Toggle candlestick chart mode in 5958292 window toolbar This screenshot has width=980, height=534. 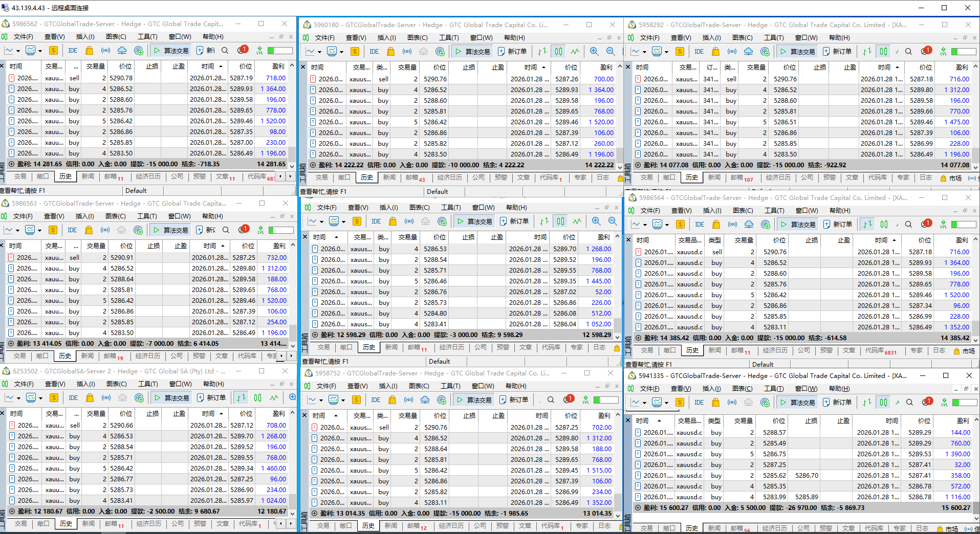pos(884,52)
